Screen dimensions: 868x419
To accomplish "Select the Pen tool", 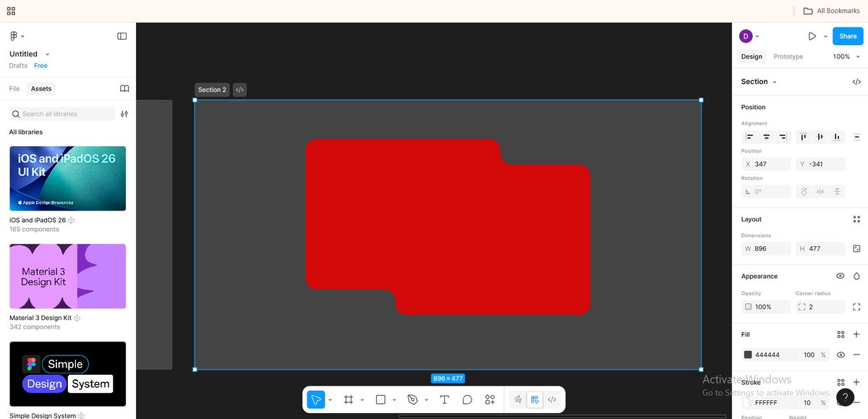I will pyautogui.click(x=413, y=399).
